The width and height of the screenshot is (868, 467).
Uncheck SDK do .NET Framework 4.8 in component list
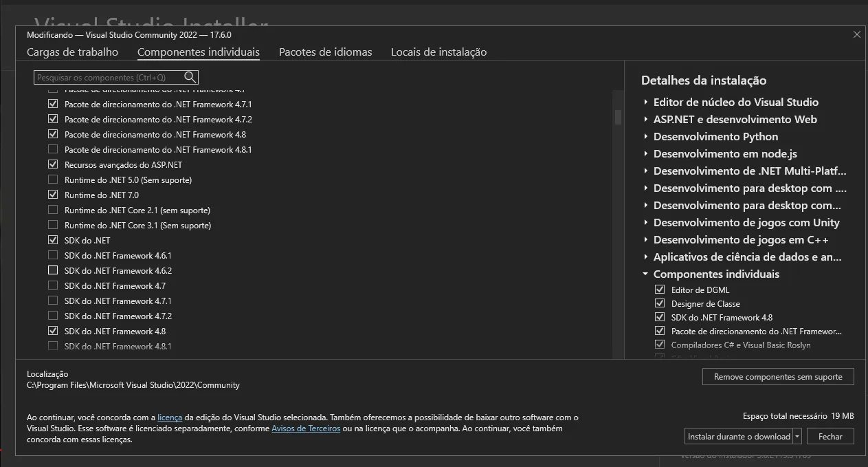(53, 332)
